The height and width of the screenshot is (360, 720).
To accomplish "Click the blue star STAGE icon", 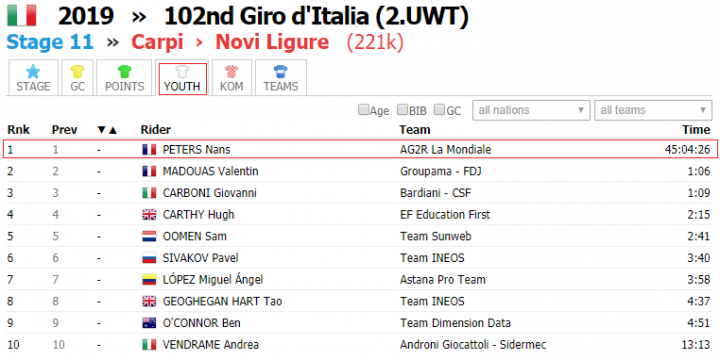I will point(33,71).
